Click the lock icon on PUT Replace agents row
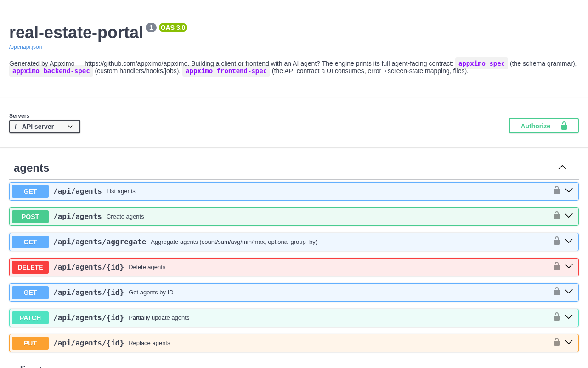This screenshot has height=368, width=588. [557, 342]
